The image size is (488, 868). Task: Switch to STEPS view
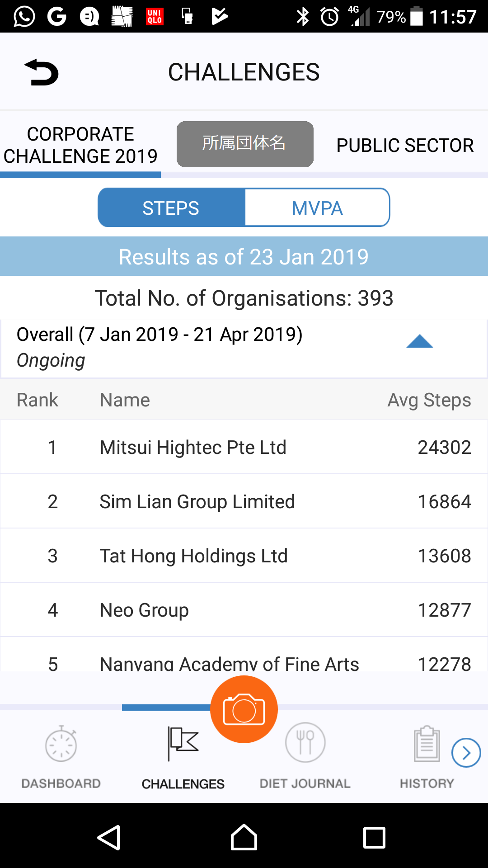tap(171, 208)
